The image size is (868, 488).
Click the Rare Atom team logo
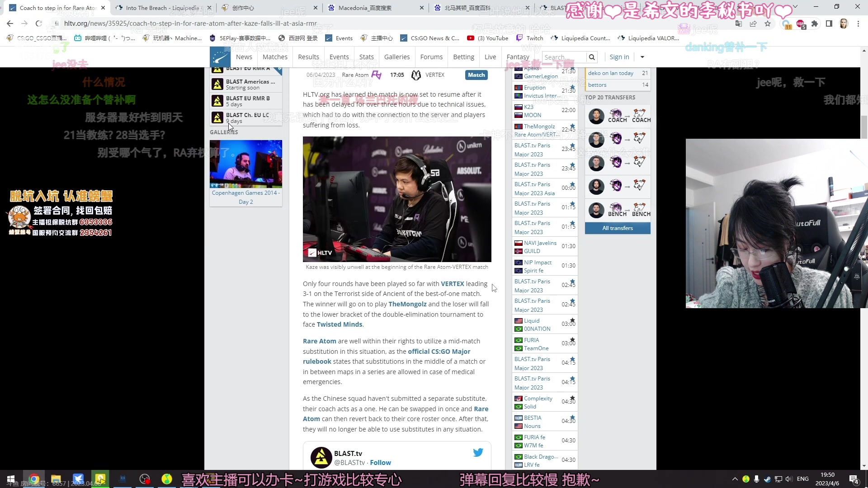(376, 75)
